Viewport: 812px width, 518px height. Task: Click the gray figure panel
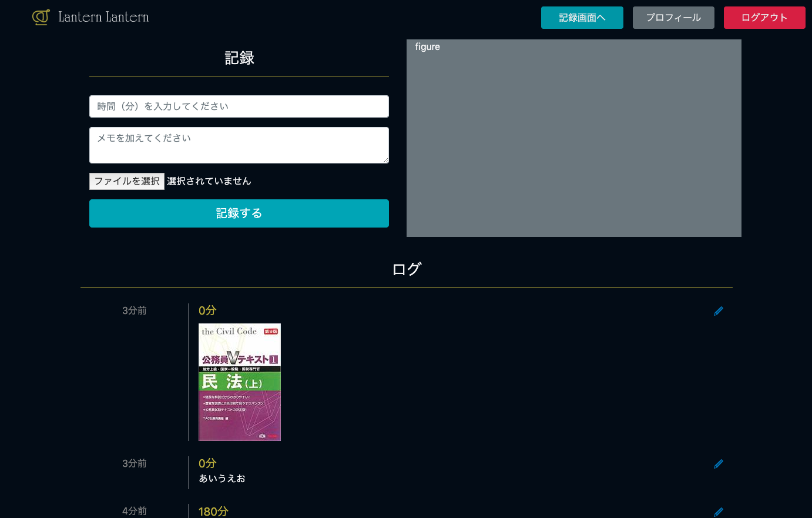click(574, 138)
